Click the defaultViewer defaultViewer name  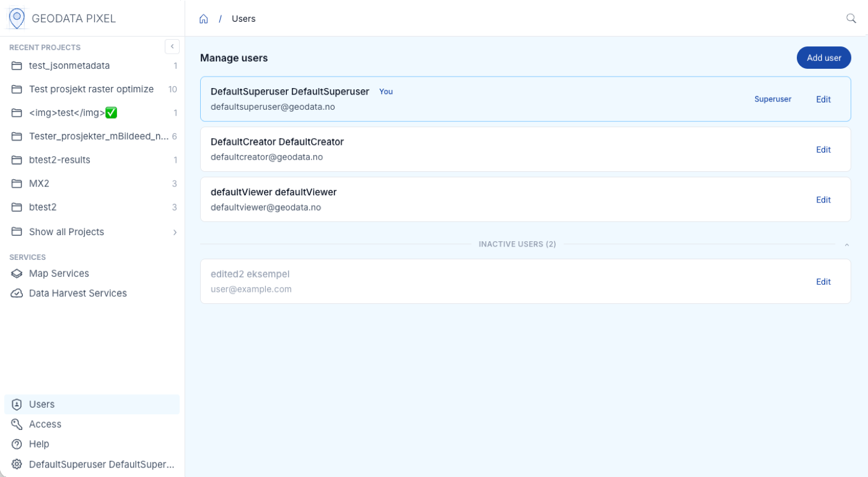point(274,192)
